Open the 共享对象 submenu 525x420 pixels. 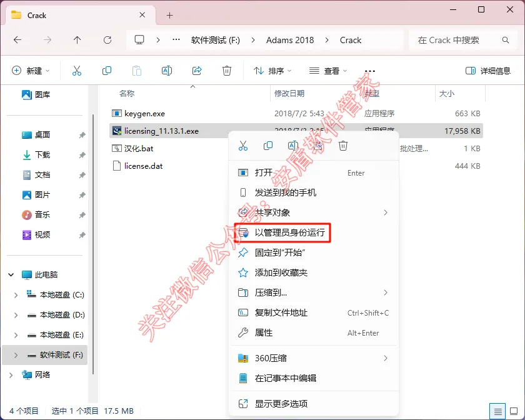click(x=314, y=212)
